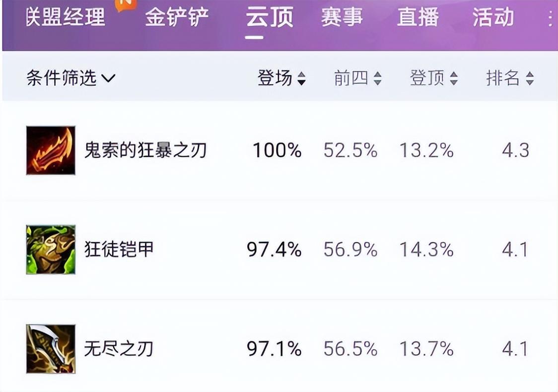Screen dimensions: 558x392
Task: Select the 联盟经理 tab
Action: [x=66, y=17]
